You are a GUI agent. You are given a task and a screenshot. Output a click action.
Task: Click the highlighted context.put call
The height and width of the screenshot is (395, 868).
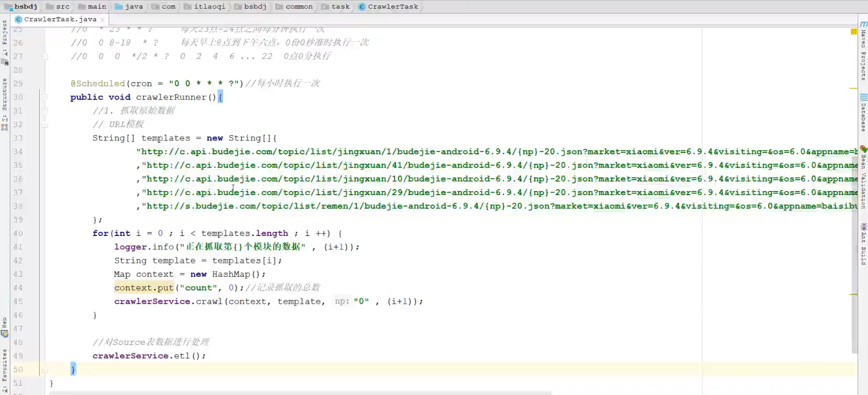point(144,288)
